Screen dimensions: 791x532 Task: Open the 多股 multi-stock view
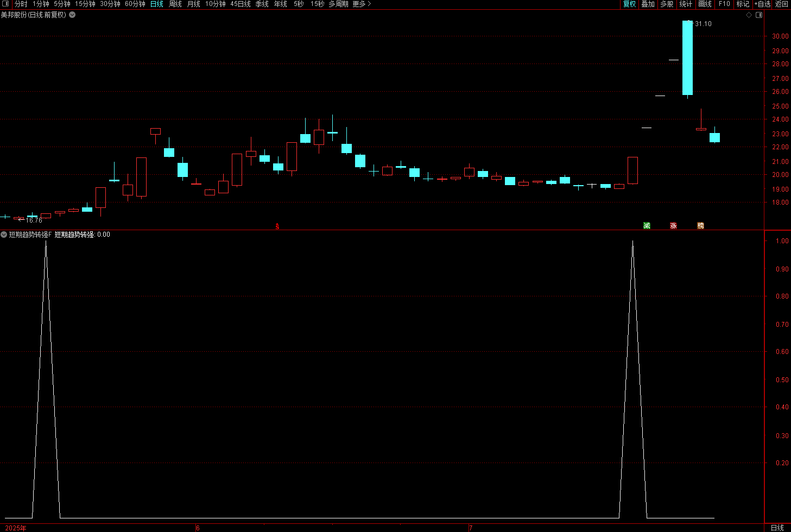(x=667, y=4)
